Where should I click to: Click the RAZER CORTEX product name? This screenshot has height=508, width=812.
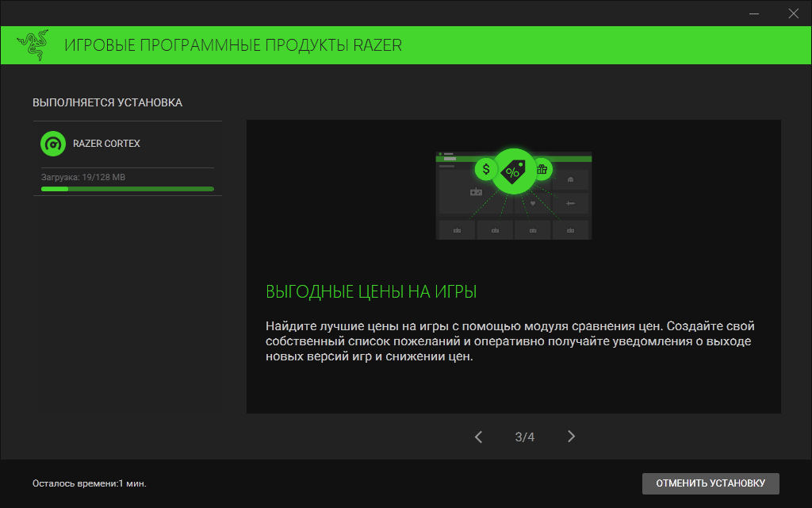click(x=106, y=144)
